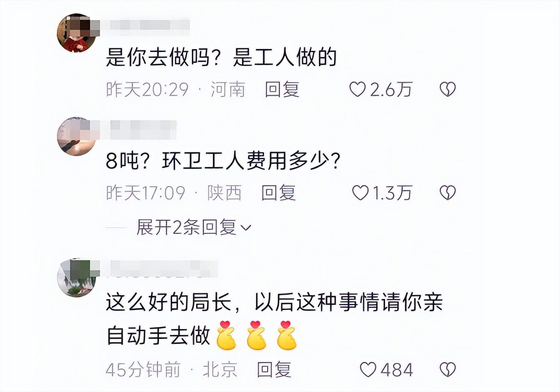Dislike the Beijing comment with broken heart
This screenshot has width=560, height=392.
point(448,369)
